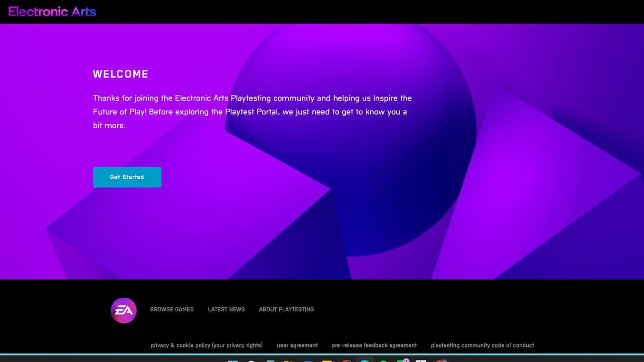Screen dimensions: 644x362
Task: View the user agreement
Action: pos(297,345)
